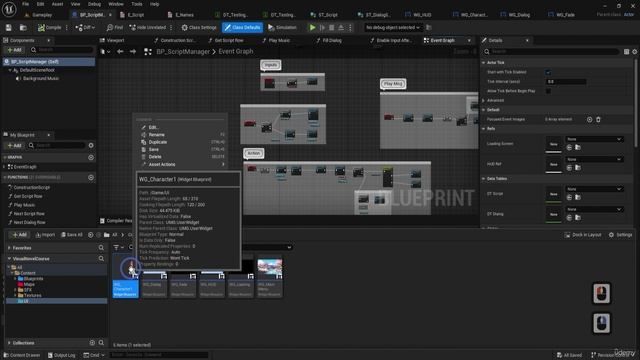Open Class Defaults
Viewport: 640px width, 360px height.
[x=242, y=27]
